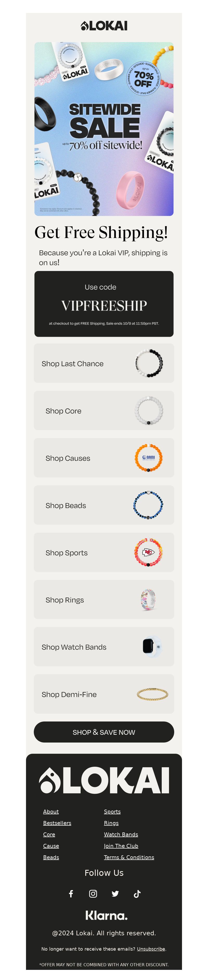This screenshot has height=980, width=208.
Task: Open the Terms & Conditions link
Action: tap(129, 857)
